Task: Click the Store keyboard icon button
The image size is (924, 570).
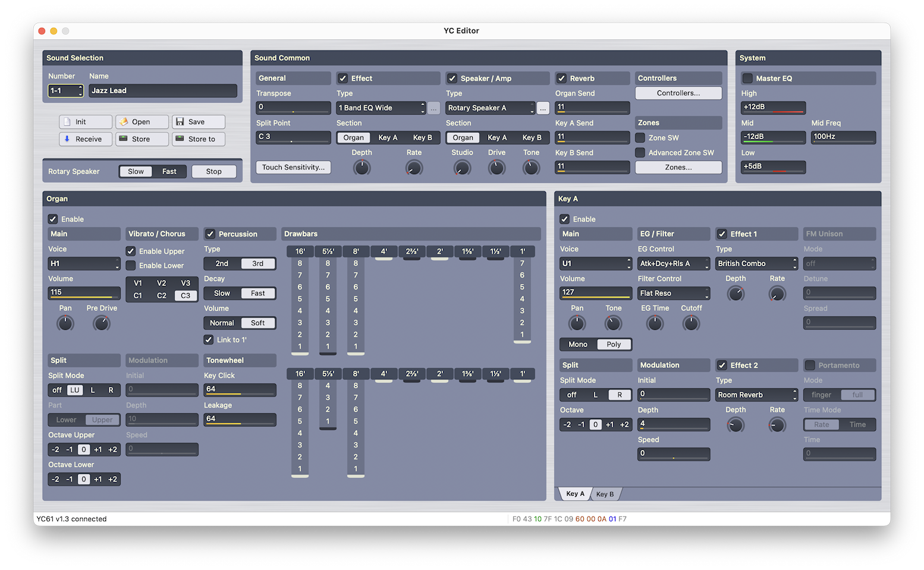Action: pyautogui.click(x=142, y=139)
